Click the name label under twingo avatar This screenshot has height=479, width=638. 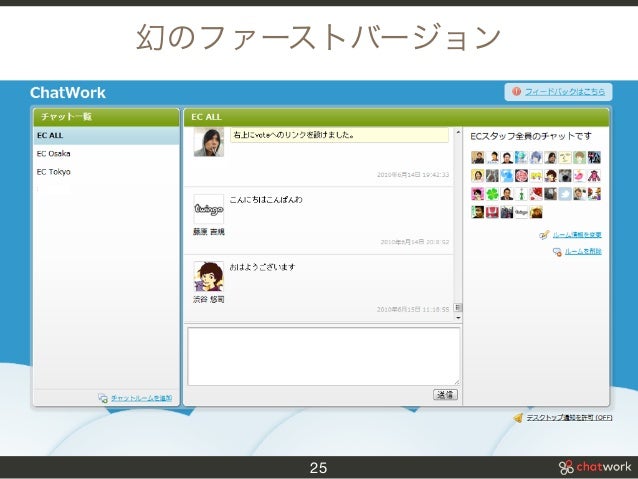point(209,232)
